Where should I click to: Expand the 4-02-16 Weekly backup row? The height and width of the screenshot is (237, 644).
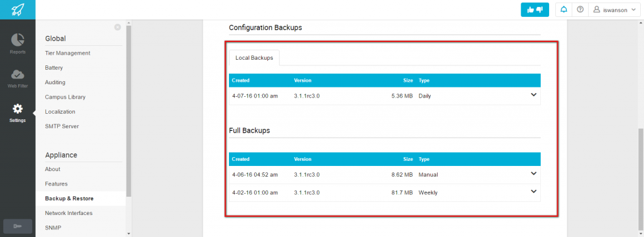(533, 191)
